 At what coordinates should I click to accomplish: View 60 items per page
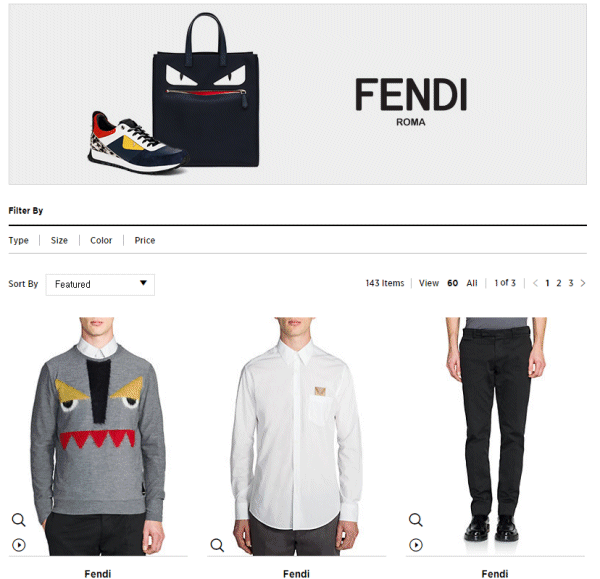click(x=453, y=283)
